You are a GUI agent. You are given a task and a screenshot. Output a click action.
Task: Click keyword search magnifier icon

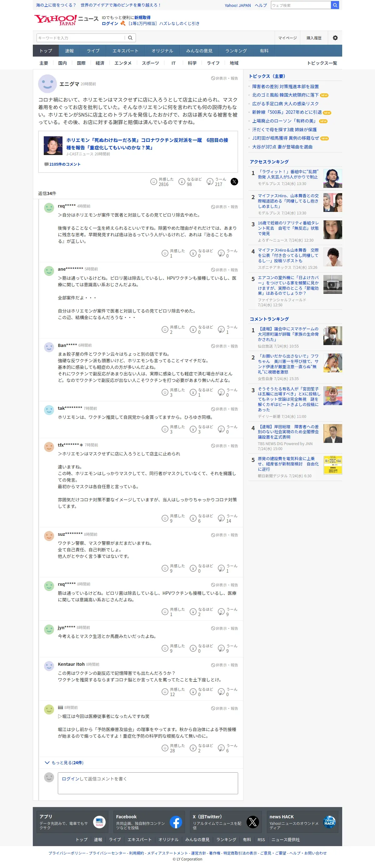pos(130,38)
